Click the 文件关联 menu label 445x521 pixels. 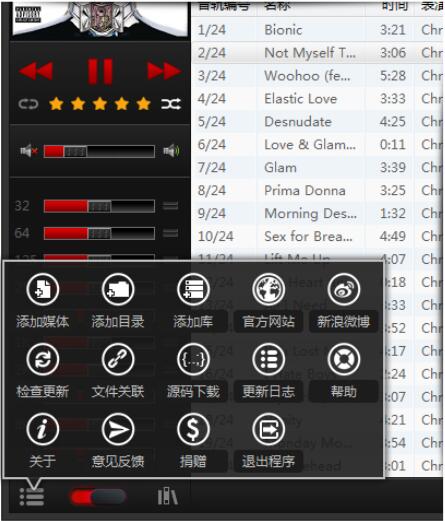[x=118, y=391]
